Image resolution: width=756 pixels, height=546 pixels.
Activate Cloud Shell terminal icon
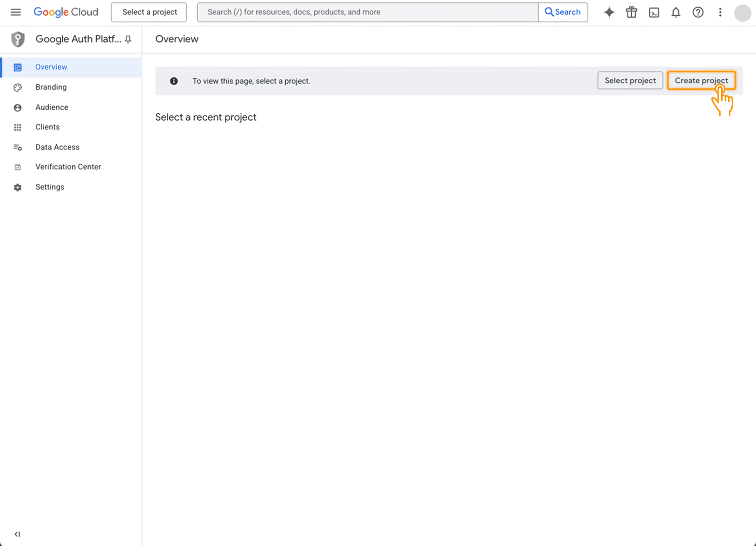654,12
